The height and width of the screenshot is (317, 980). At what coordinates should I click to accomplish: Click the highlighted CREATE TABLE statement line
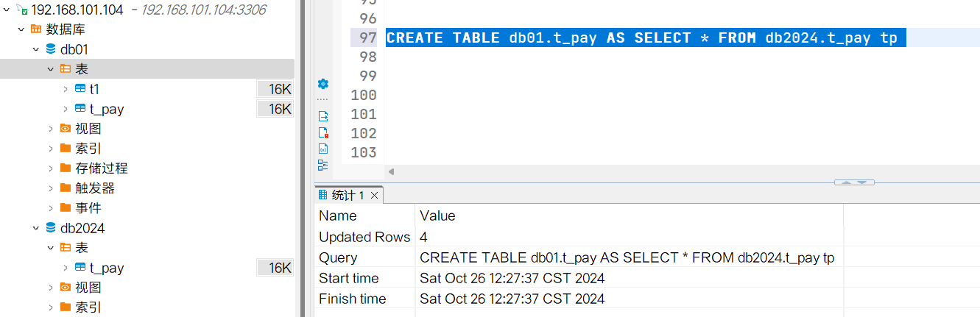(641, 38)
